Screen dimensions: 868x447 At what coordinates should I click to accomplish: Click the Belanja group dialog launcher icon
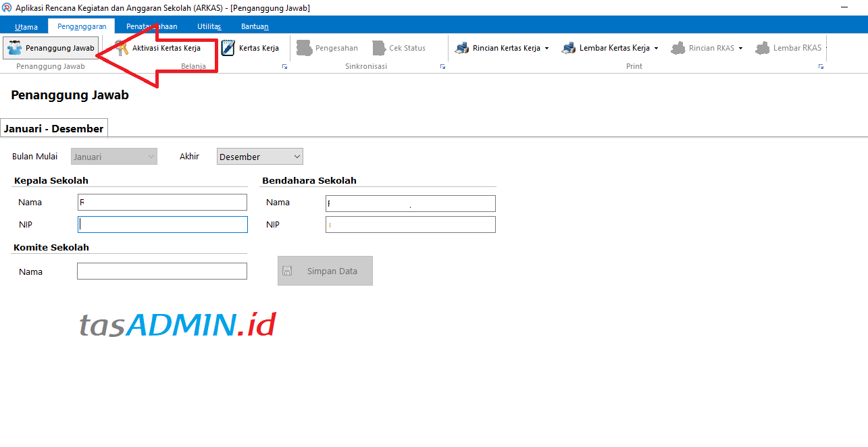(284, 66)
